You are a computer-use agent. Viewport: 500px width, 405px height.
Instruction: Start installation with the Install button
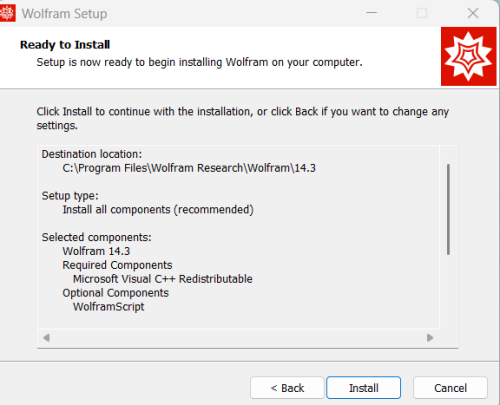pos(363,388)
